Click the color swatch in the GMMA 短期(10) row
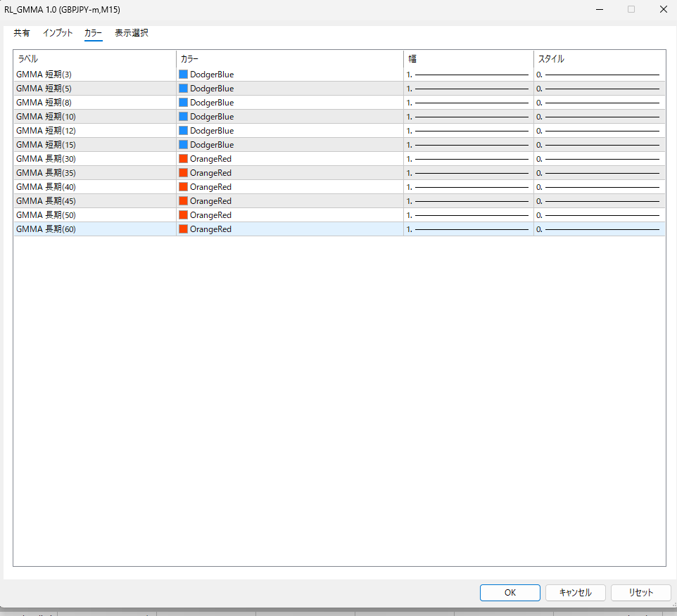This screenshot has height=616, width=677. (x=184, y=117)
